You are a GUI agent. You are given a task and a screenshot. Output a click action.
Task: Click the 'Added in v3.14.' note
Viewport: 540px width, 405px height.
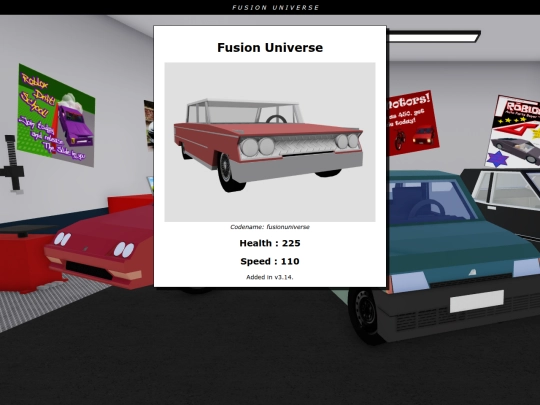(270, 277)
